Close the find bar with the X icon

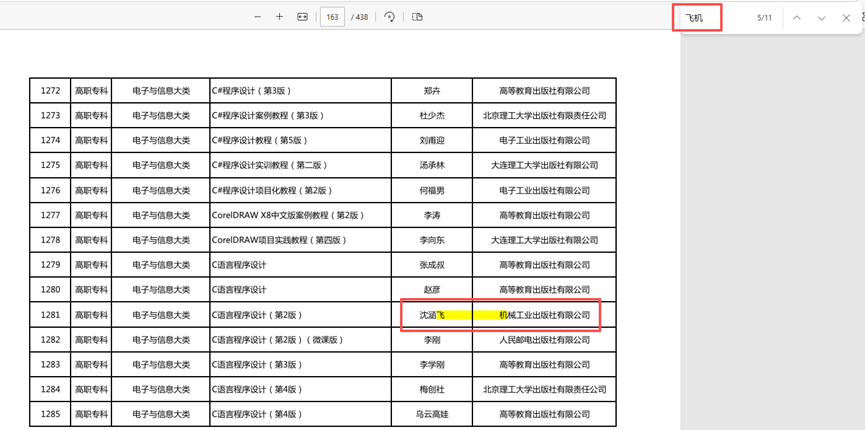point(846,18)
